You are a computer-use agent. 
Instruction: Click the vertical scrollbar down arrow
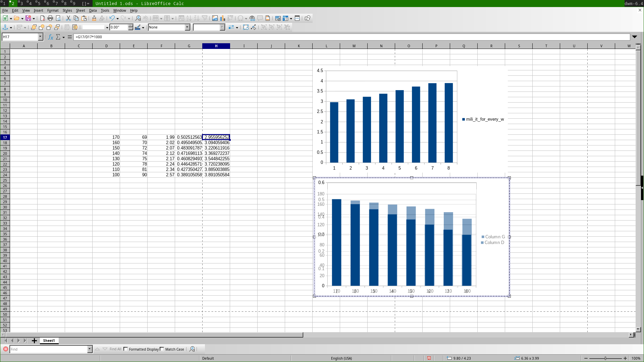(638, 329)
